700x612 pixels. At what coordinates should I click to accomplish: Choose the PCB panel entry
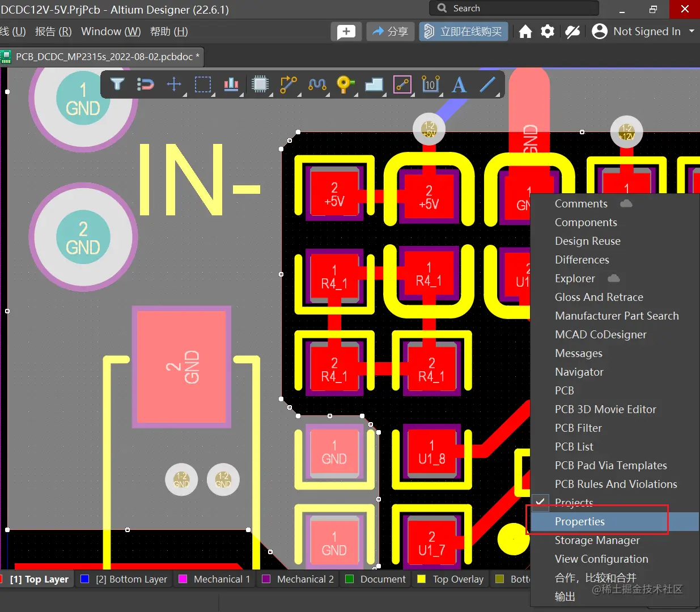(615, 390)
